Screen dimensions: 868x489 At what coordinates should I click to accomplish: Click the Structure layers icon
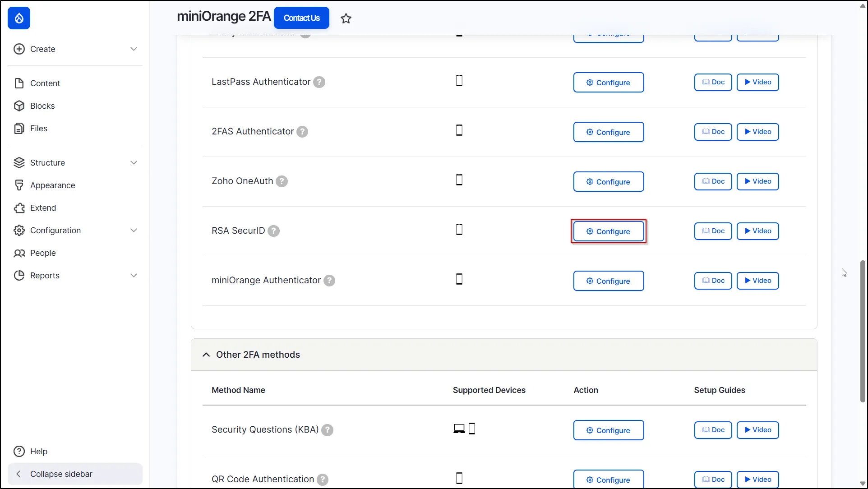point(19,162)
